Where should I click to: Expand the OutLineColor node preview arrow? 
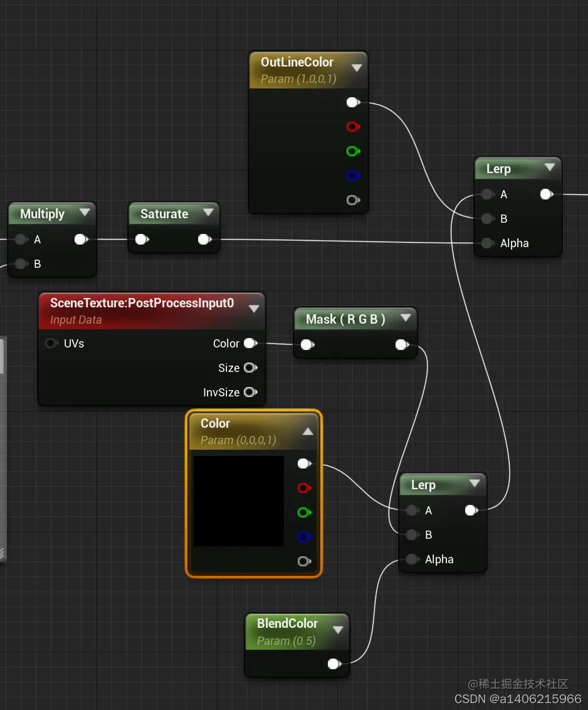point(357,68)
